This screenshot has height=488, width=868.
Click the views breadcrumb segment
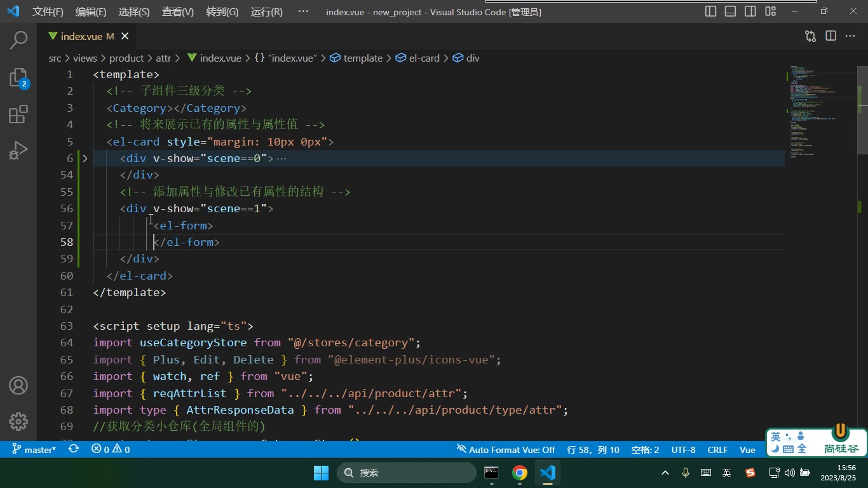coord(85,58)
